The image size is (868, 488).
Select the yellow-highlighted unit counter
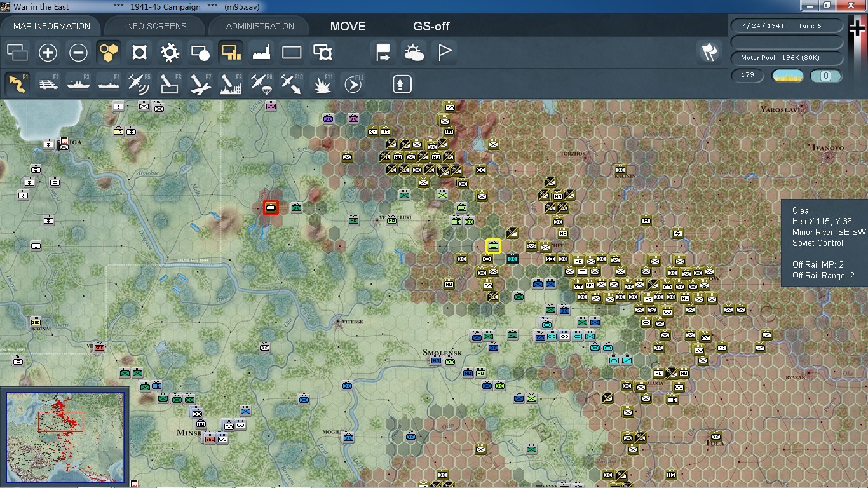tap(493, 245)
